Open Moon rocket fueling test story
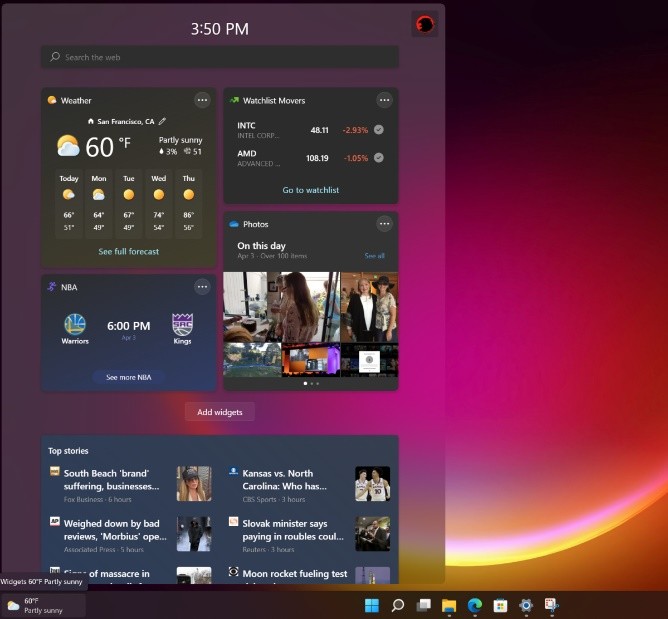This screenshot has width=668, height=619. (x=295, y=574)
